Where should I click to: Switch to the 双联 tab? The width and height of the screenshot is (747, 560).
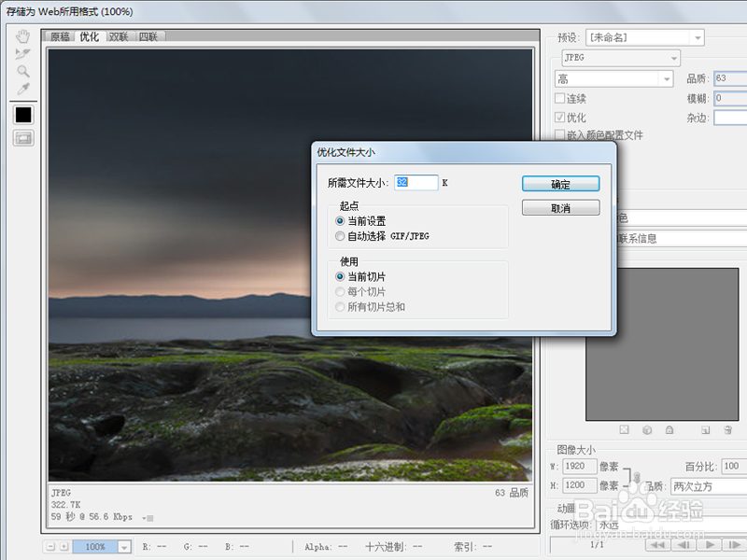119,36
